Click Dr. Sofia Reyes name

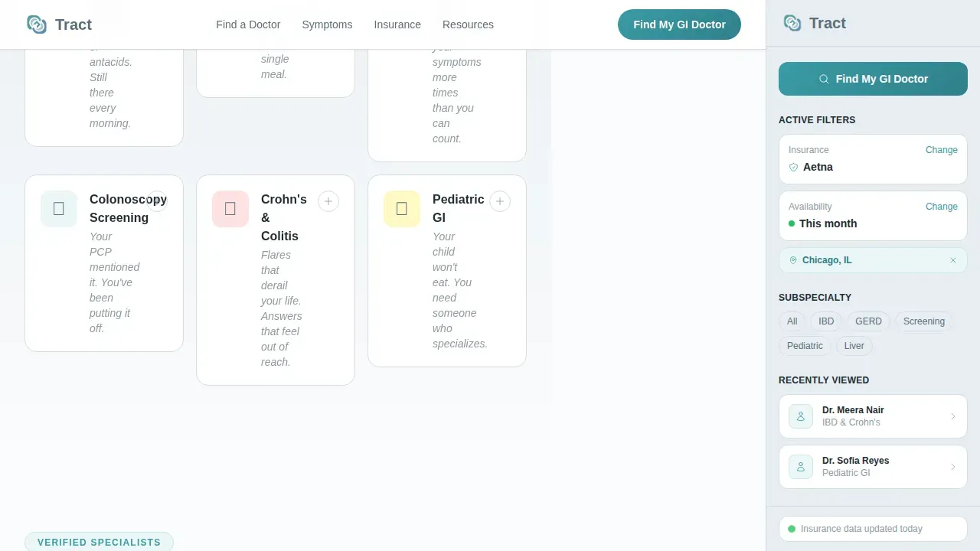855,461
